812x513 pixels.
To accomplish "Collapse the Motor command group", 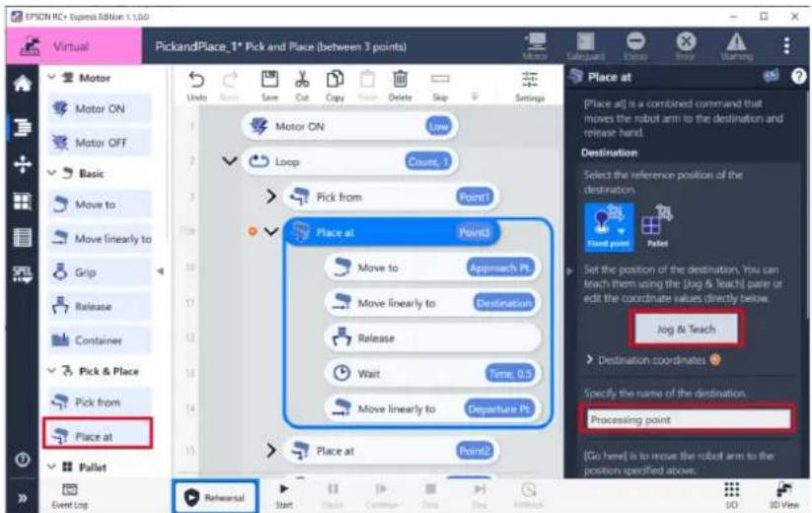I will pyautogui.click(x=51, y=77).
